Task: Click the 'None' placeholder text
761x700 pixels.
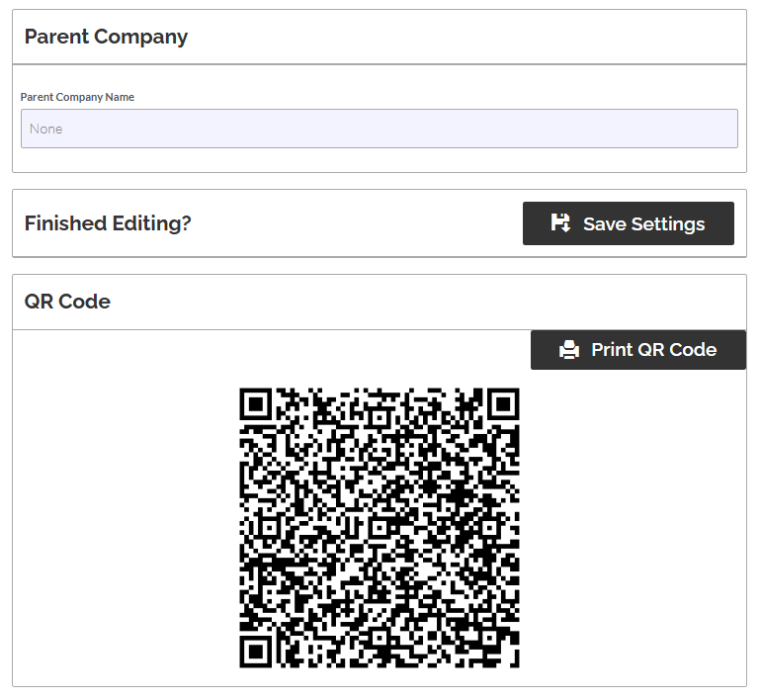Action: point(46,129)
